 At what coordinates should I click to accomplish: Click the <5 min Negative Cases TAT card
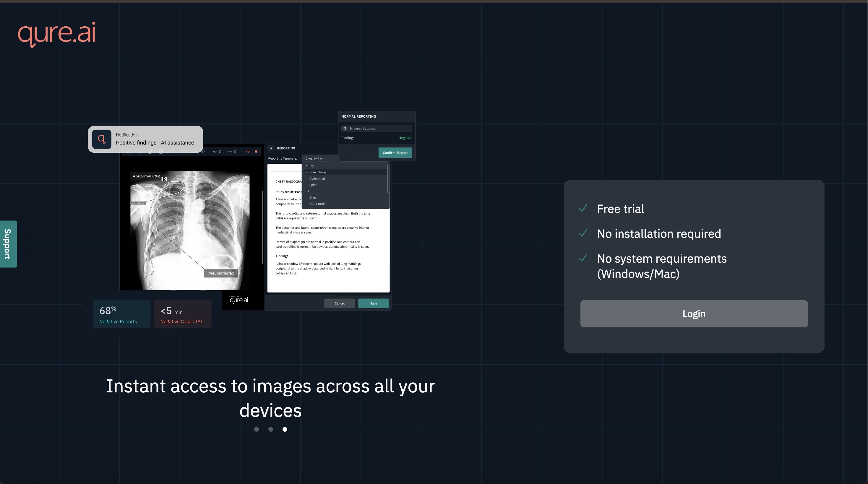183,314
